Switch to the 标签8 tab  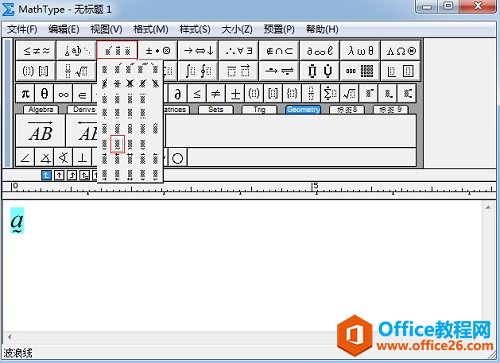pyautogui.click(x=347, y=109)
